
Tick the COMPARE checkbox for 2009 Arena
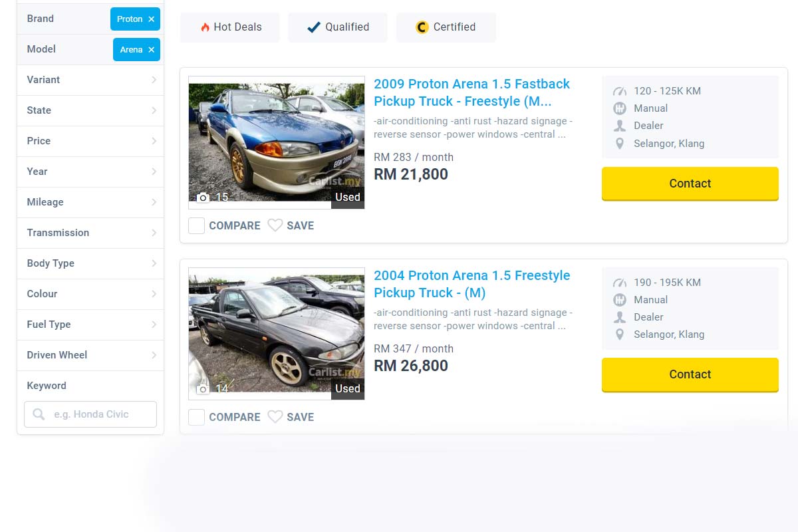196,225
